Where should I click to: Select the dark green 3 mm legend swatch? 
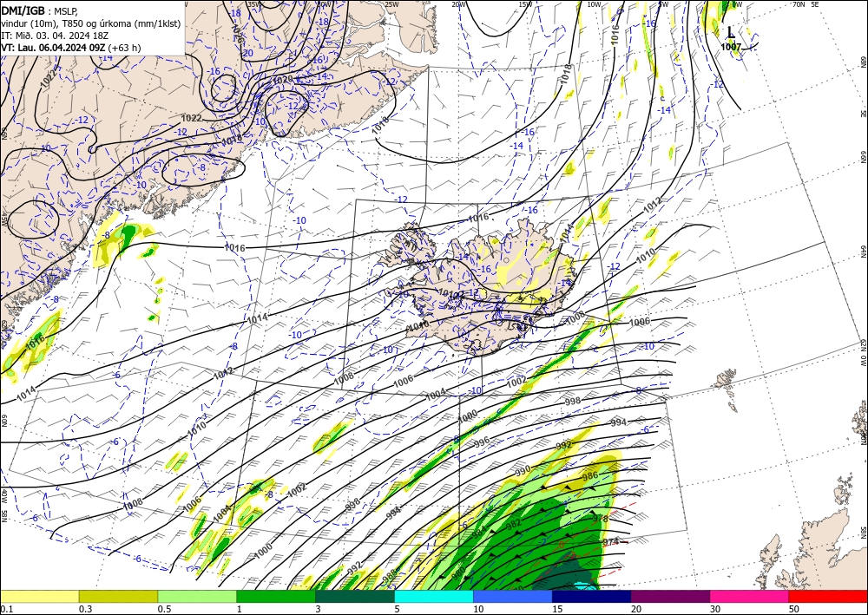pyautogui.click(x=355, y=596)
